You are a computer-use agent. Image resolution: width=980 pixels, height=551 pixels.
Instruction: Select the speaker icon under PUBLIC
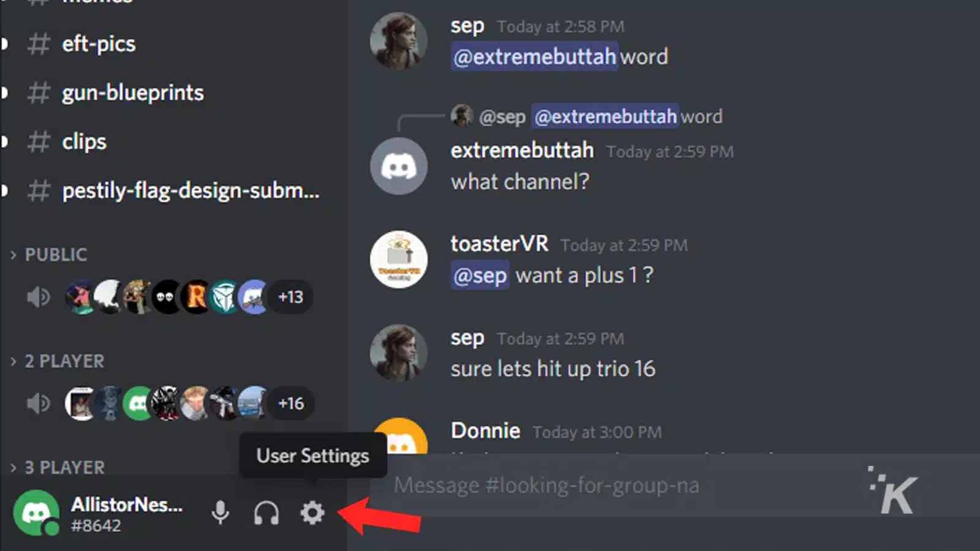tap(38, 297)
